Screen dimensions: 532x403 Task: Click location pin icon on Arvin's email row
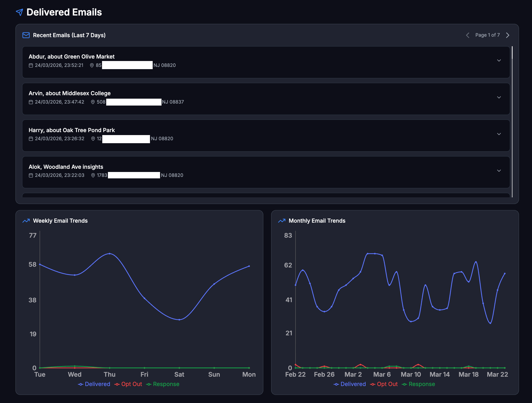[x=93, y=102]
